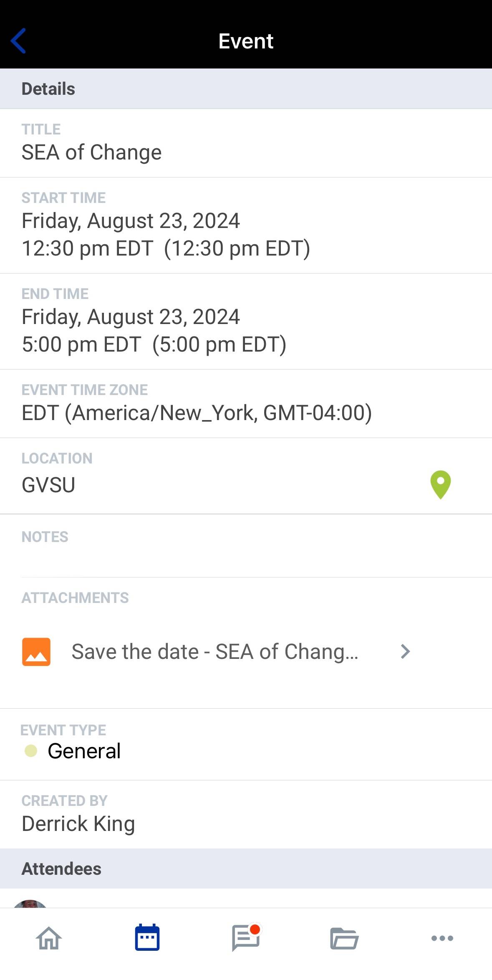This screenshot has width=492, height=980.
Task: Open the Save the date attachment
Action: (214, 651)
